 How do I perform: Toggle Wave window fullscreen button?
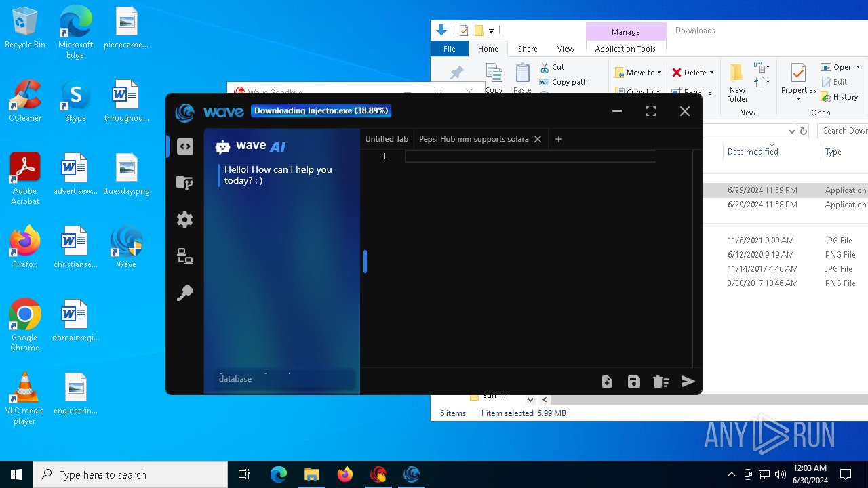click(x=651, y=111)
